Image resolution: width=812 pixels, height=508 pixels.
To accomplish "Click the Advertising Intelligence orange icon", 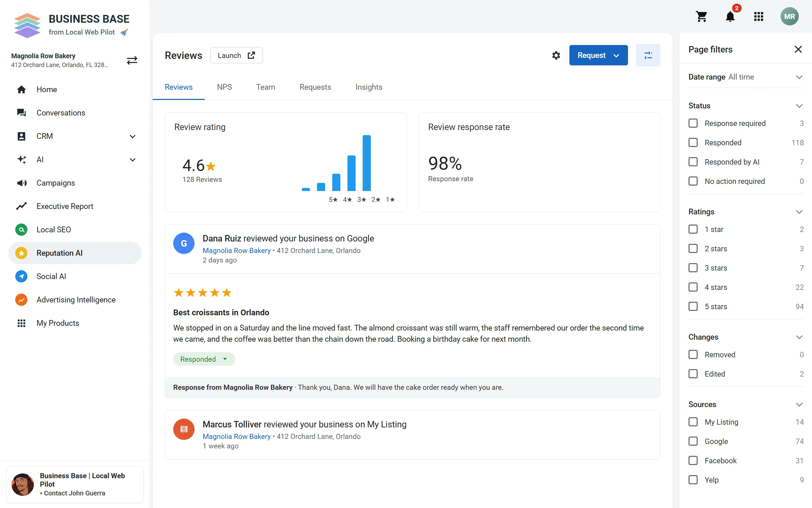I will click(x=21, y=300).
